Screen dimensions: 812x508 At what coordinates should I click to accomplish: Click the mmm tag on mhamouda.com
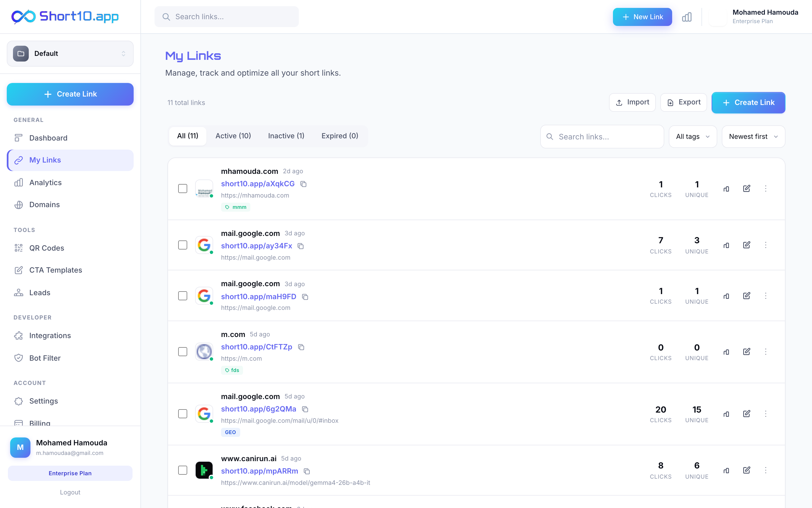pos(235,207)
